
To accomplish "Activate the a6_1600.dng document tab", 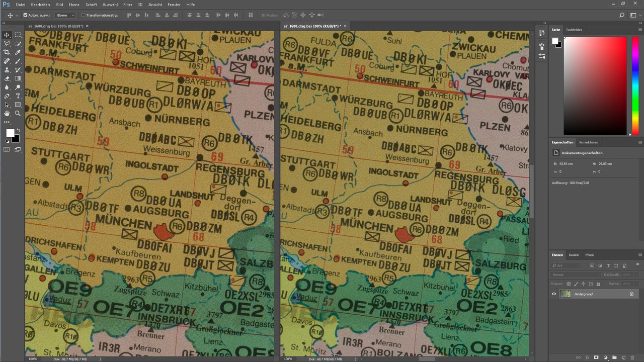I will [57, 26].
